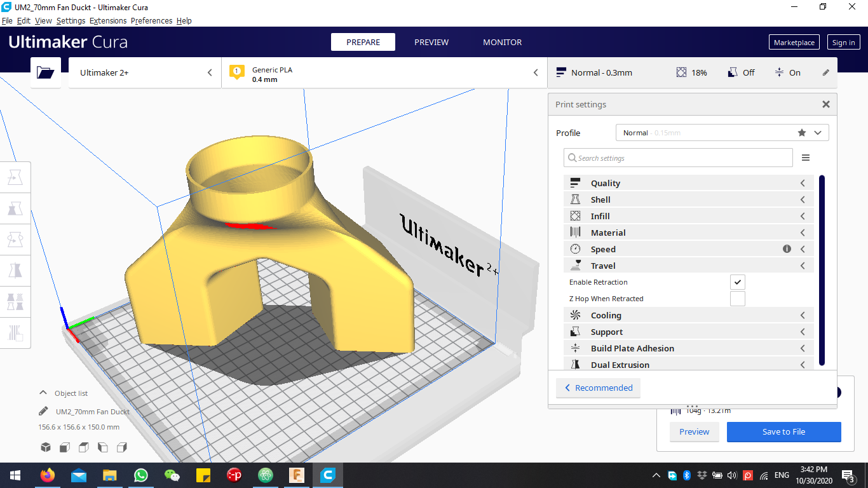Image resolution: width=868 pixels, height=488 pixels.
Task: Open file using the folder icon
Action: (46, 72)
